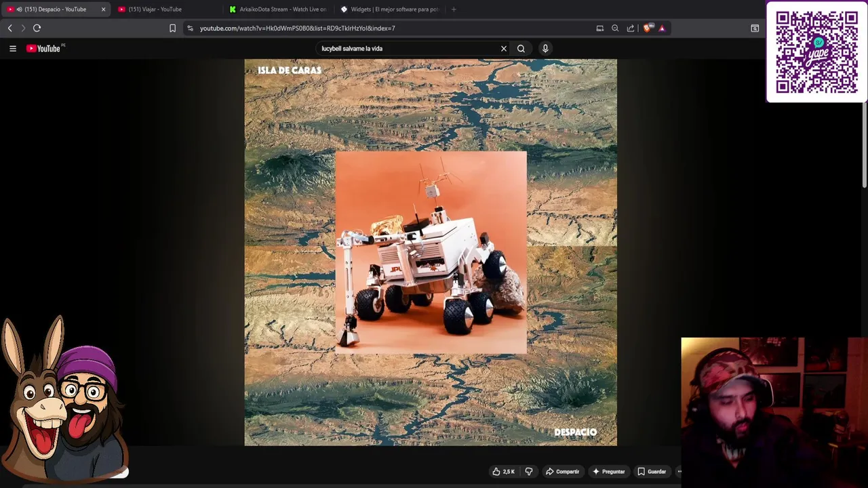Click the DESPACIO label on the video
This screenshot has width=868, height=488.
[x=576, y=432]
